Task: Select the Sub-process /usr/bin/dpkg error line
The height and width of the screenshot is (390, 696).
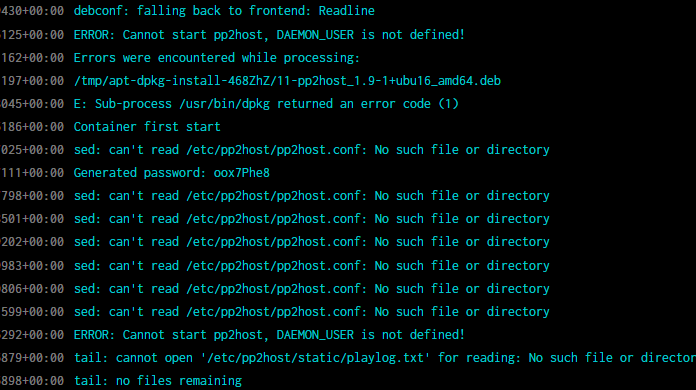Action: [x=266, y=104]
